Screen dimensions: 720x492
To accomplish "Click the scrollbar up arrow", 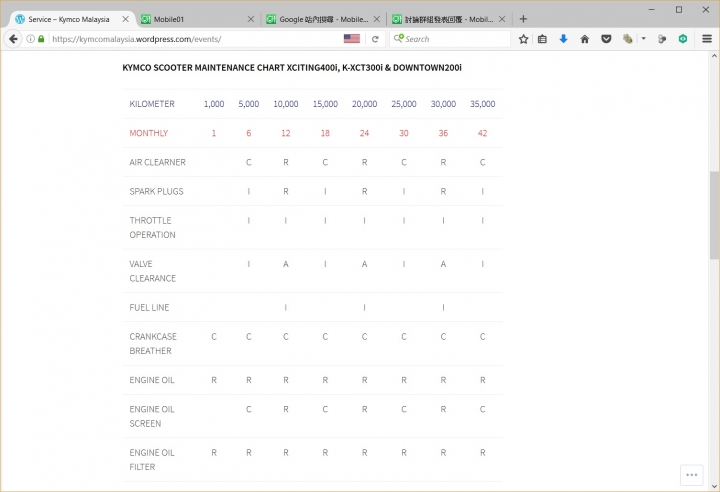I will [x=714, y=56].
